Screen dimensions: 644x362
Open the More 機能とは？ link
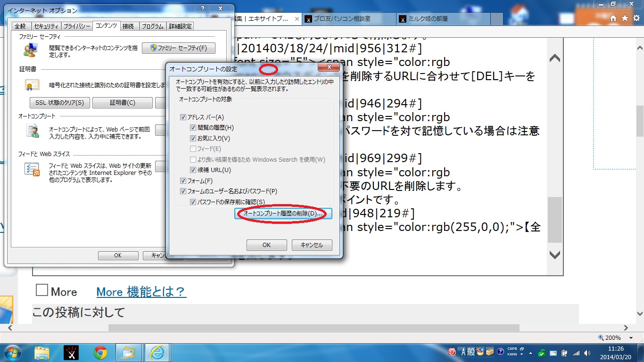pyautogui.click(x=141, y=292)
